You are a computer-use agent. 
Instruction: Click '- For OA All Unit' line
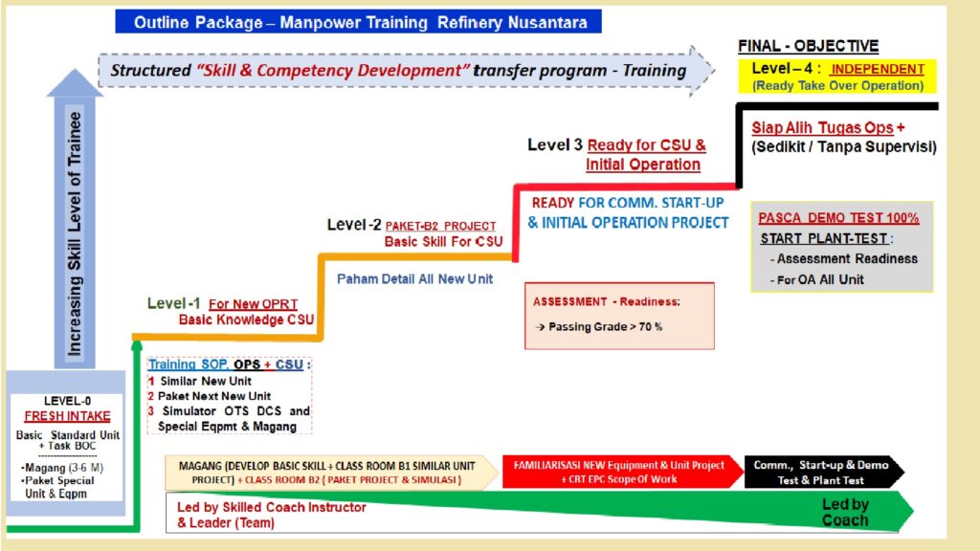[x=817, y=280]
